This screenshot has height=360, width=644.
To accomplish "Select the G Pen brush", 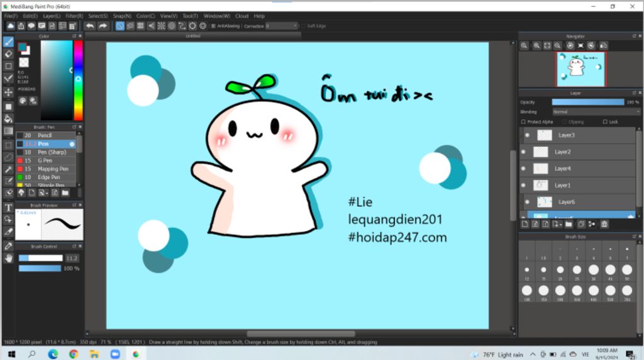I will pos(46,160).
